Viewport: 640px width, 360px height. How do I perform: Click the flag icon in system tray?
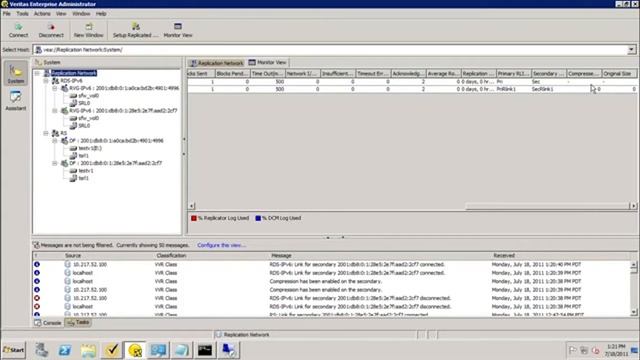(x=572, y=350)
